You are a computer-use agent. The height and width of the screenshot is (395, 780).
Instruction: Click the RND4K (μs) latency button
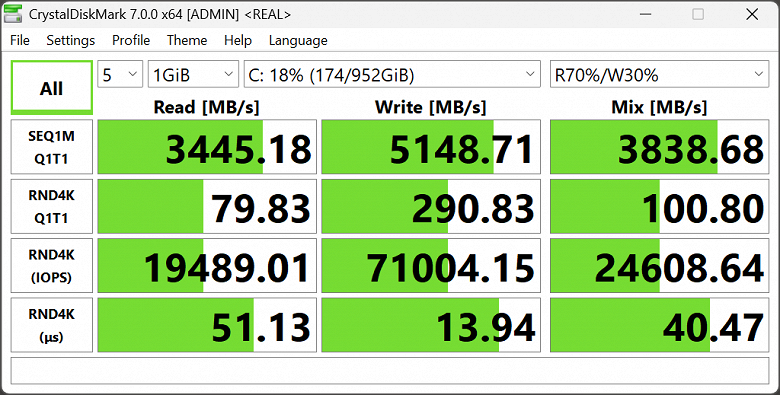52,325
